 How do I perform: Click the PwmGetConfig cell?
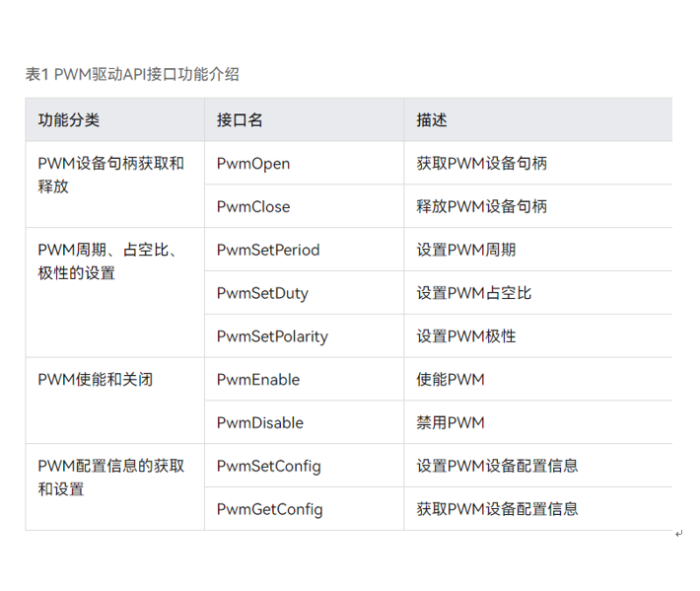click(269, 509)
